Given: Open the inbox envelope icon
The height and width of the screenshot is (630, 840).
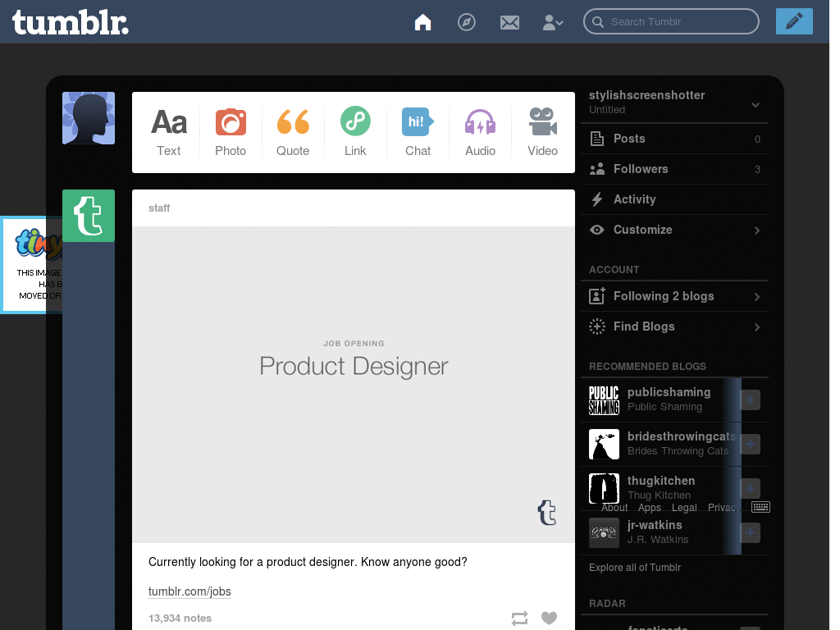Looking at the screenshot, I should click(x=509, y=22).
